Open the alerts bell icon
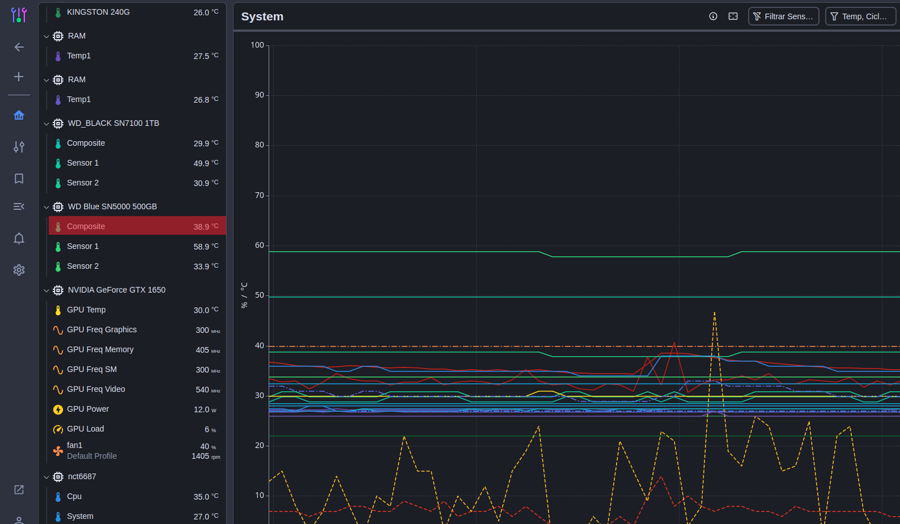Image resolution: width=900 pixels, height=524 pixels. click(19, 238)
